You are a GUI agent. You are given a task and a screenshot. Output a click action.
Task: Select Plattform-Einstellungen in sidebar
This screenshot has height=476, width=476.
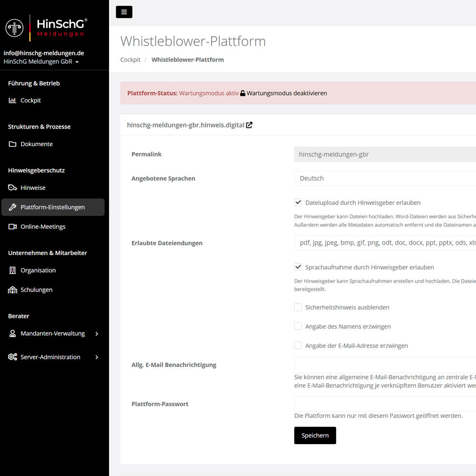click(52, 207)
